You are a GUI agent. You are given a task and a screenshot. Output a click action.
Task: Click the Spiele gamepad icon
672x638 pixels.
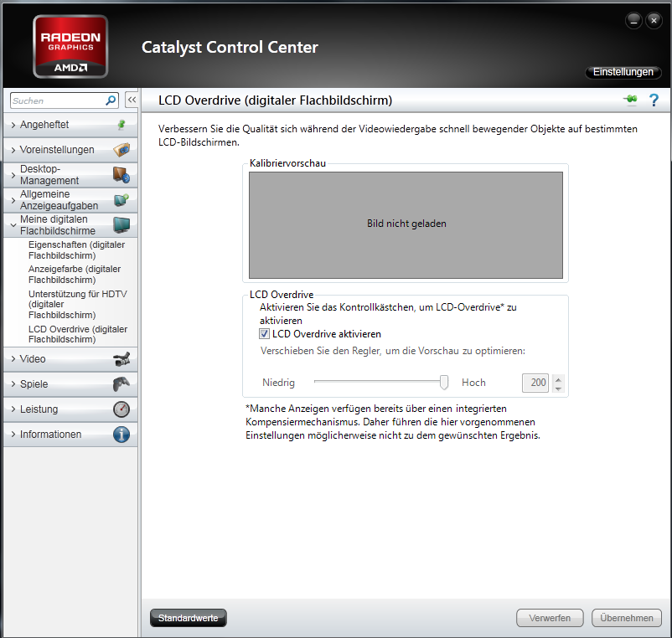[121, 383]
